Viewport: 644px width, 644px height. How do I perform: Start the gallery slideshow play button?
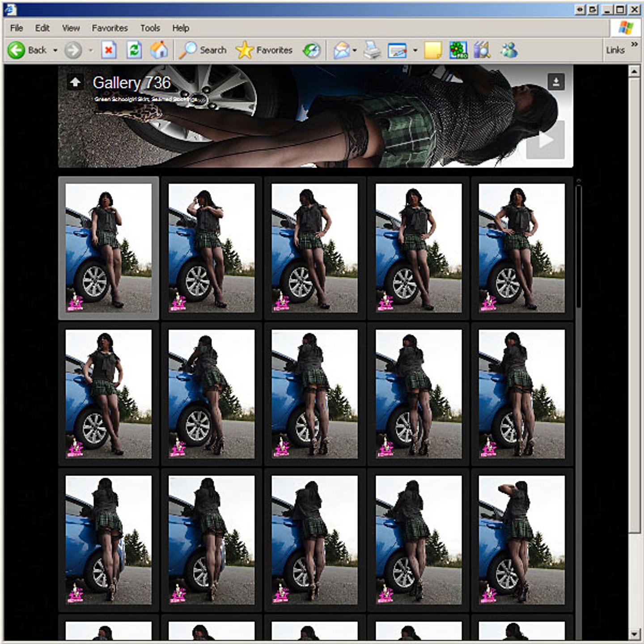(545, 140)
